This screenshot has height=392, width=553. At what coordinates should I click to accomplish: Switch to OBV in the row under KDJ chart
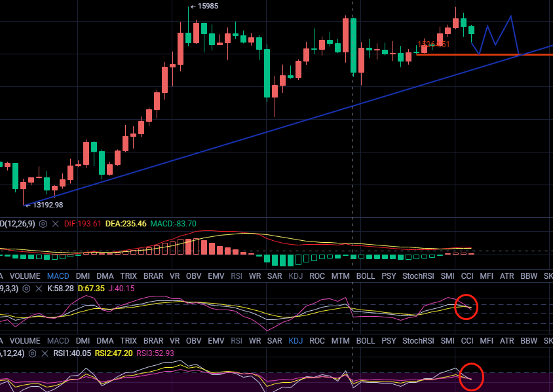tap(194, 341)
